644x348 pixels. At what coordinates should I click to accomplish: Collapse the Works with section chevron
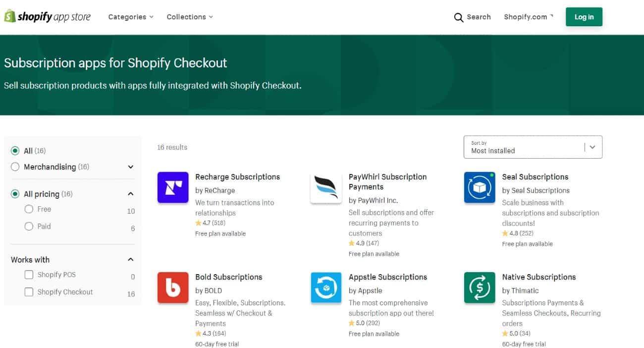(131, 259)
